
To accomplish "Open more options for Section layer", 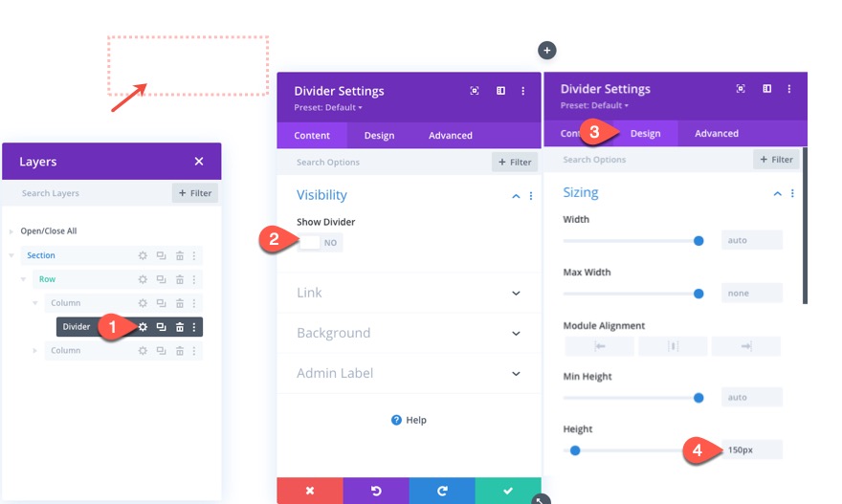I will [194, 255].
